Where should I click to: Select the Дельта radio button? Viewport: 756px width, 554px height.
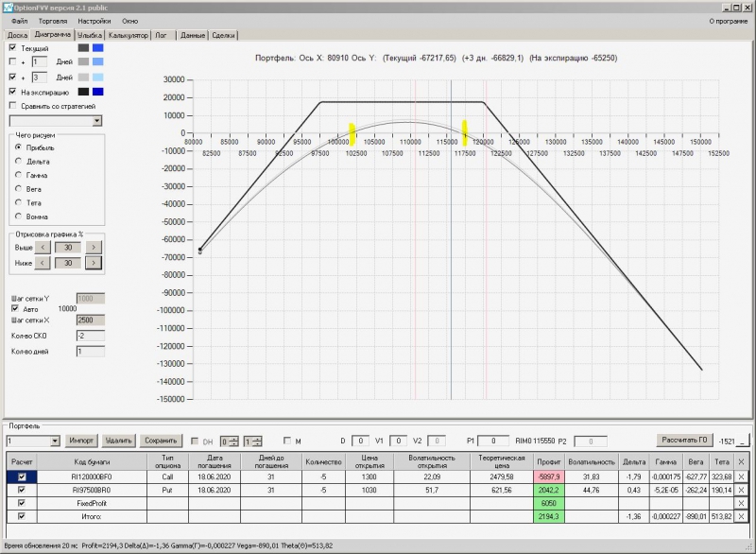[x=18, y=162]
